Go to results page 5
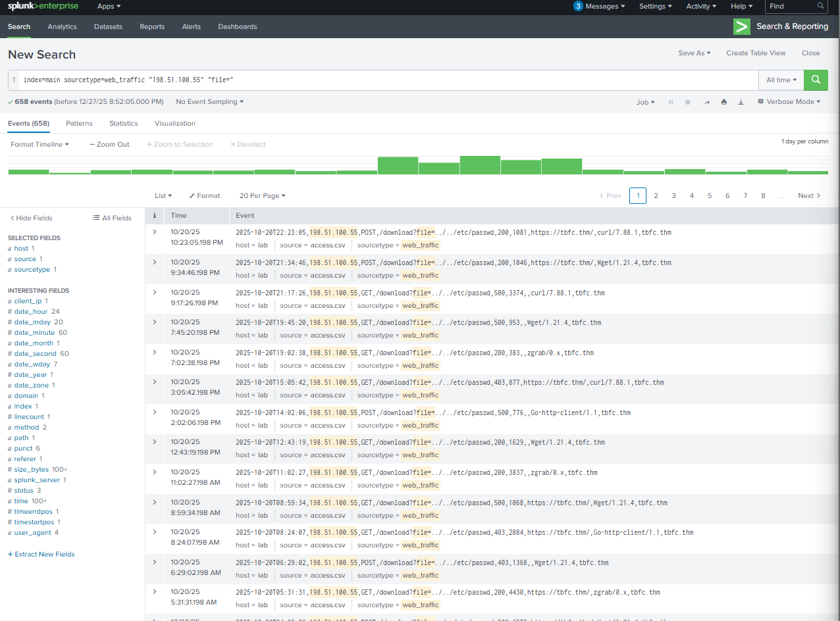 coord(710,195)
